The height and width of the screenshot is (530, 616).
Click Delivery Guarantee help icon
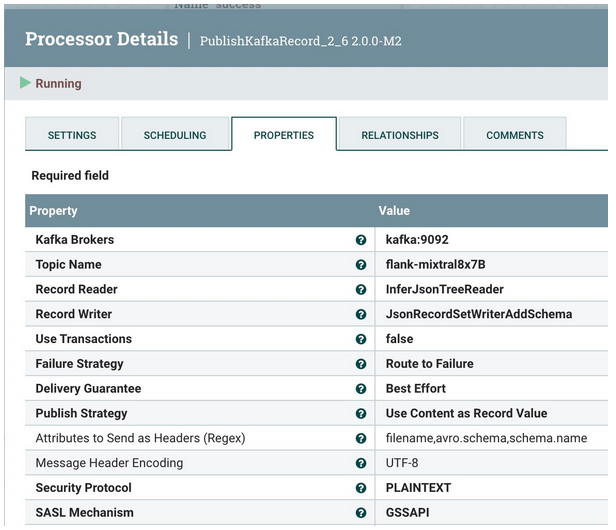pyautogui.click(x=361, y=388)
